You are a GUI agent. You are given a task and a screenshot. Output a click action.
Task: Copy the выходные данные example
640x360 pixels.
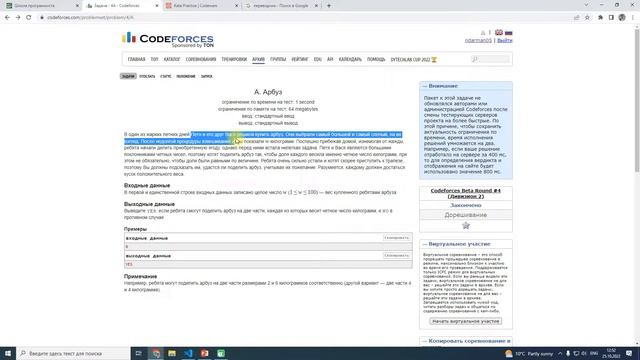(x=397, y=256)
